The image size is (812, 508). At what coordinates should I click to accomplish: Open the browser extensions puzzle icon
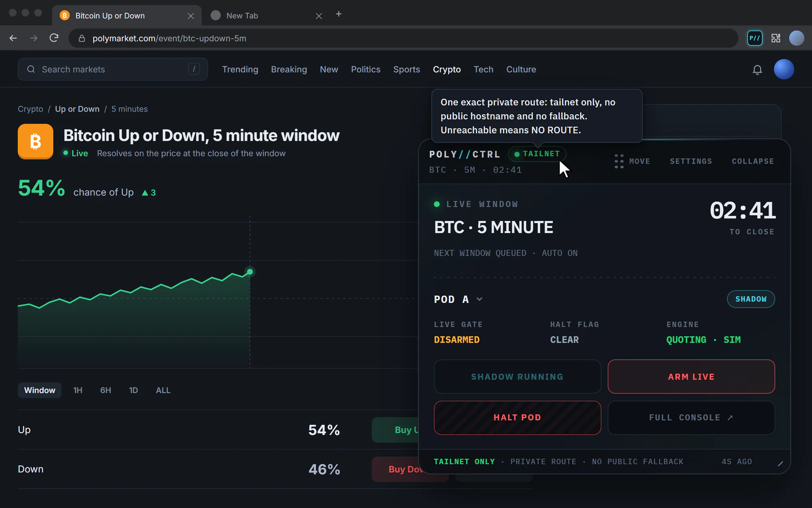tap(776, 38)
